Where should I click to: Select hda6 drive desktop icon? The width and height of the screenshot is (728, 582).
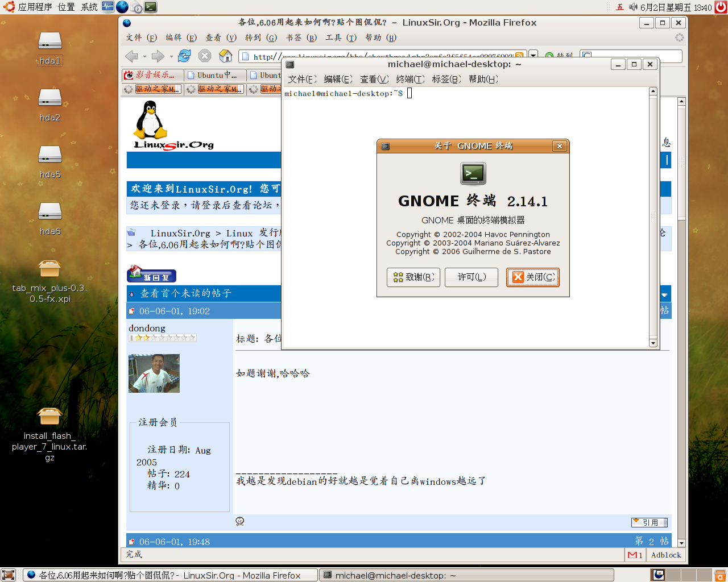[x=50, y=218]
